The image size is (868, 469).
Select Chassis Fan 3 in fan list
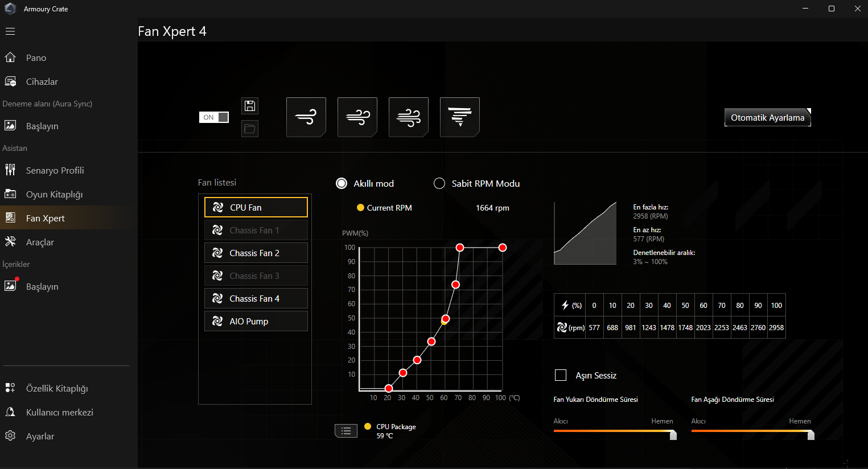(x=256, y=275)
